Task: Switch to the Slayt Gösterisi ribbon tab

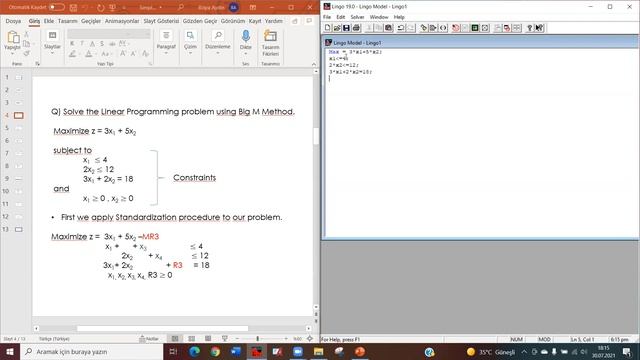Action: point(161,21)
